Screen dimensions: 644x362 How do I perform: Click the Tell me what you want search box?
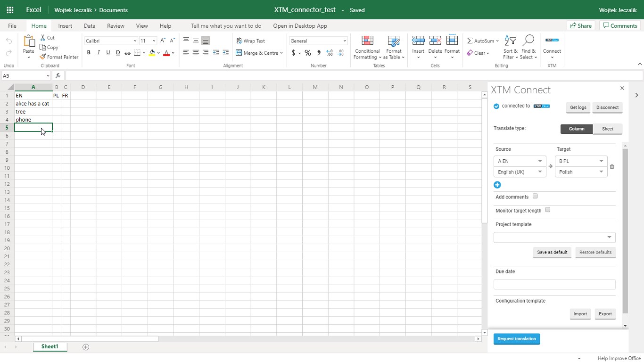(x=226, y=26)
